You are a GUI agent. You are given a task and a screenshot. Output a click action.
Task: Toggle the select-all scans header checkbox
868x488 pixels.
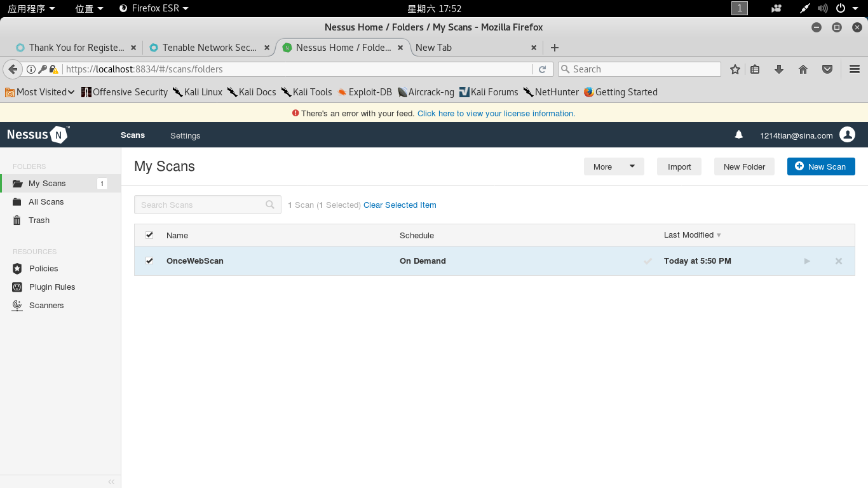[x=149, y=235]
